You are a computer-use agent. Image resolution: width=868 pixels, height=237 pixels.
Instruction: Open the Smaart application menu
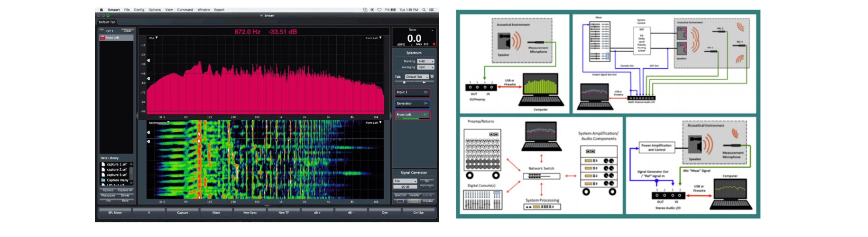pos(114,9)
